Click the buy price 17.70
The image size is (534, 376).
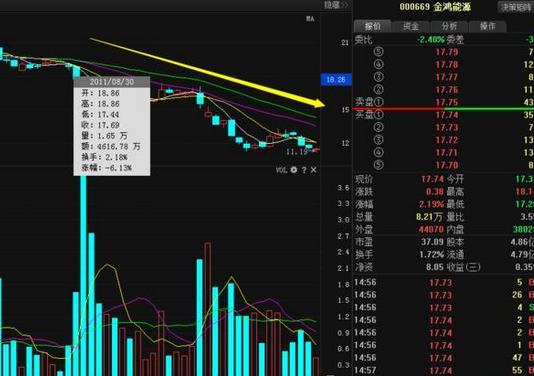447,165
